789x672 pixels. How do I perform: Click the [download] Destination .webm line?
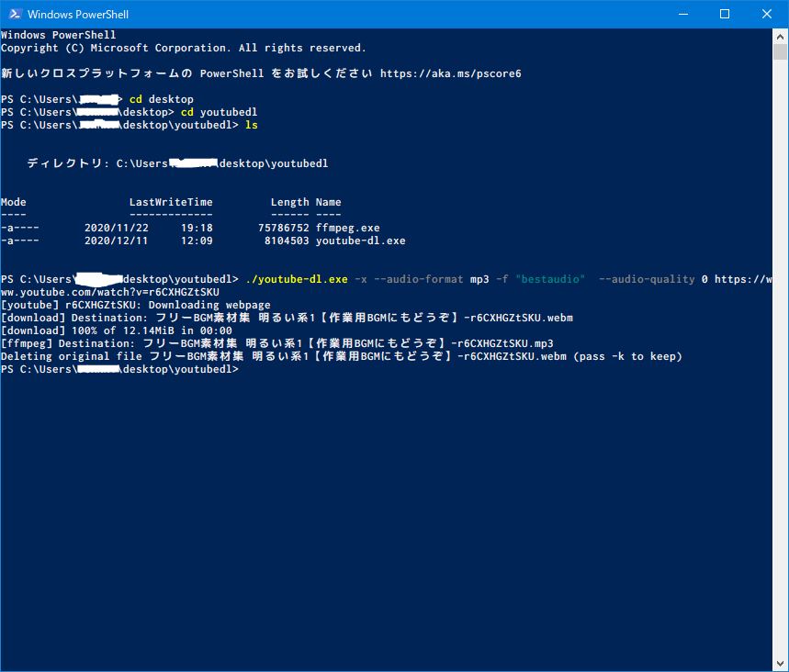click(x=287, y=318)
